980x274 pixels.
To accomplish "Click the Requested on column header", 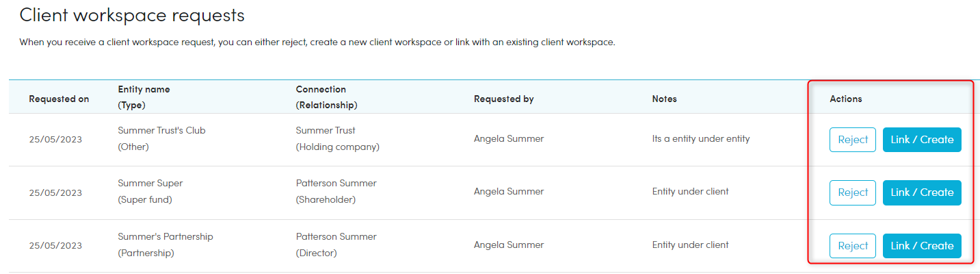I will click(59, 99).
